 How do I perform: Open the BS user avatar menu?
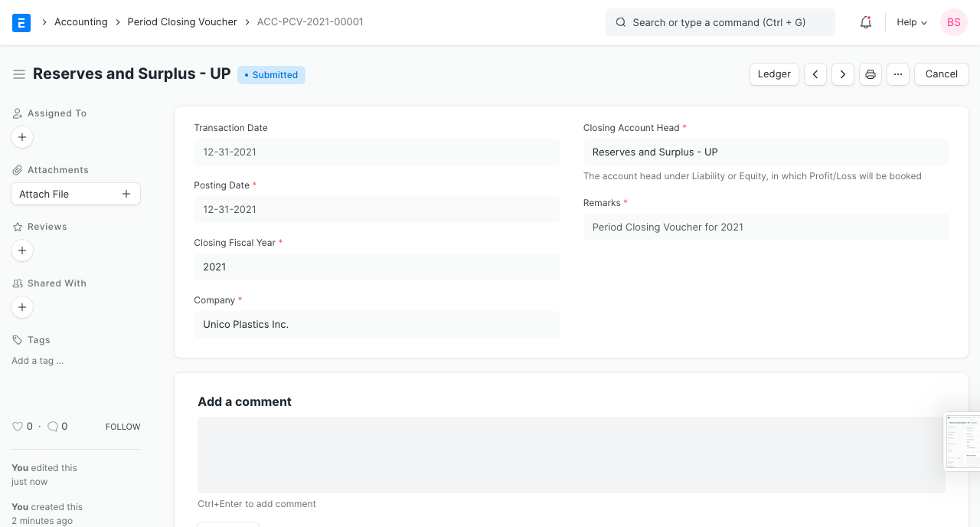953,22
